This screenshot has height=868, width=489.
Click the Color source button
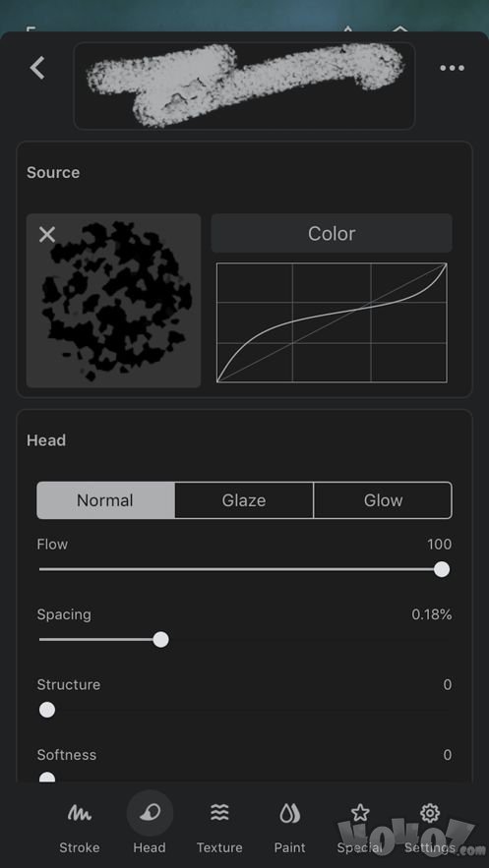pos(332,234)
